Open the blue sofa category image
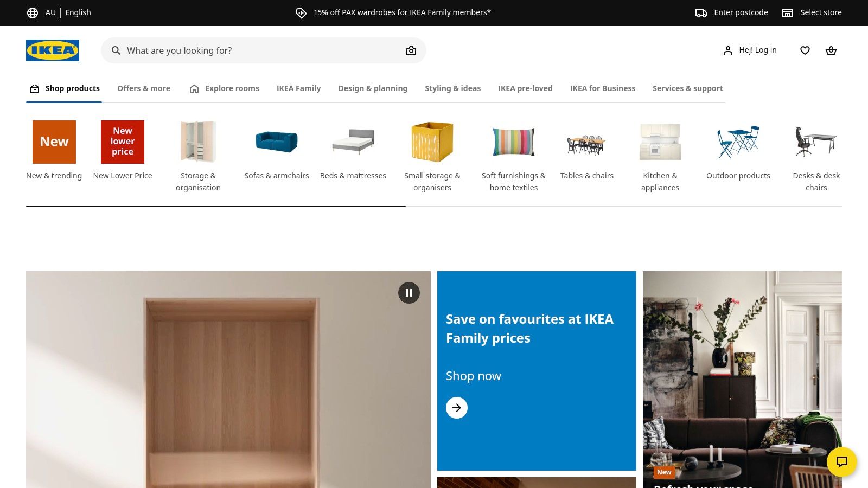 277,142
